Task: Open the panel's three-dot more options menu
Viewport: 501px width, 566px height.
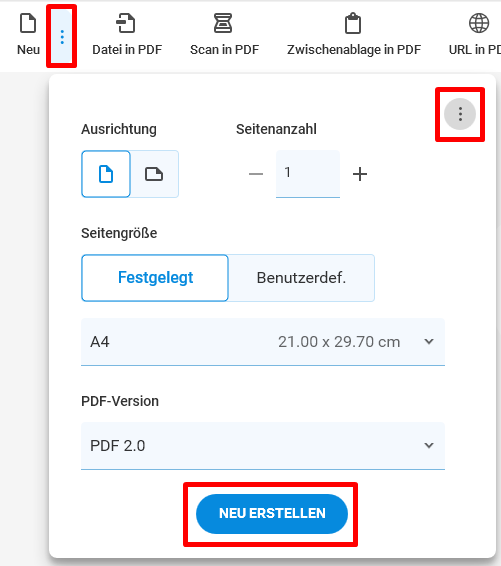Action: [460, 114]
